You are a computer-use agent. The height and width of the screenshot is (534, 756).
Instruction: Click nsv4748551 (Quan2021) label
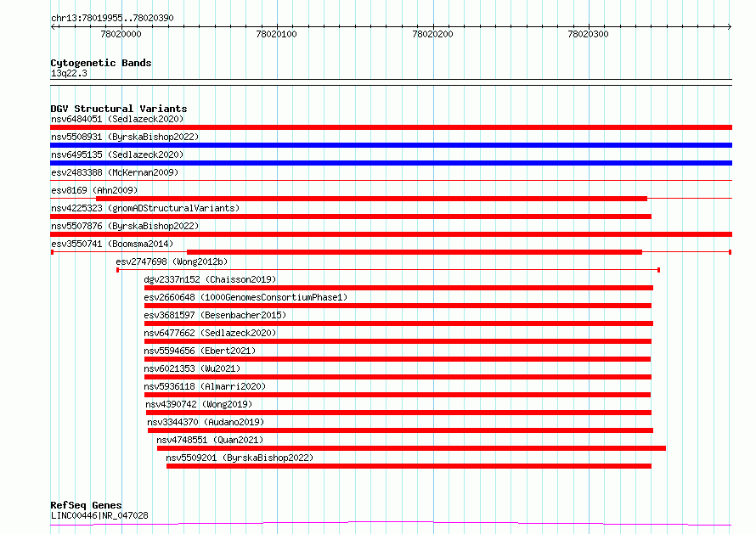pos(210,440)
